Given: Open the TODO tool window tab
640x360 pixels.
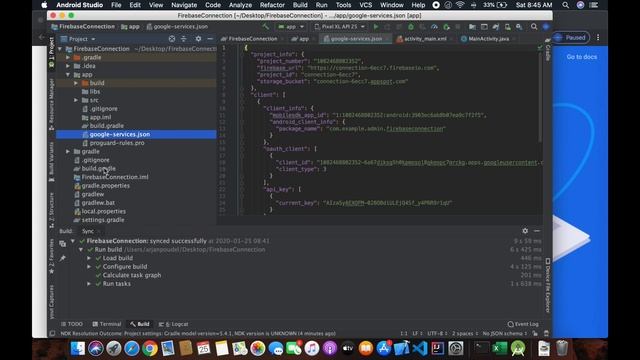Looking at the screenshot, I should point(72,324).
